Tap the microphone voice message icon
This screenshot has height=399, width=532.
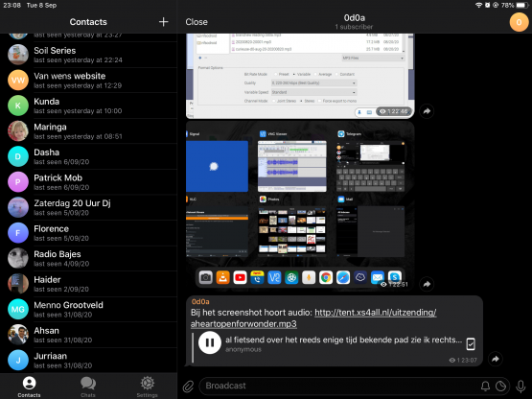tap(520, 387)
